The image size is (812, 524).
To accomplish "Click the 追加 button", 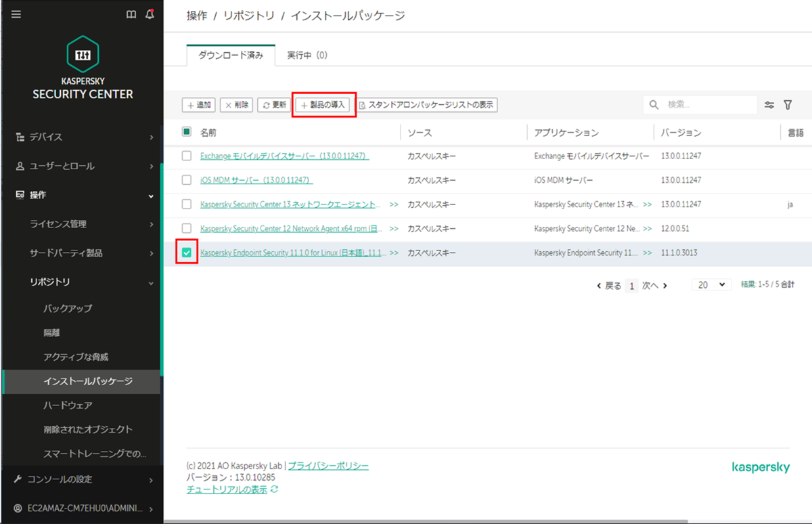I will [199, 105].
